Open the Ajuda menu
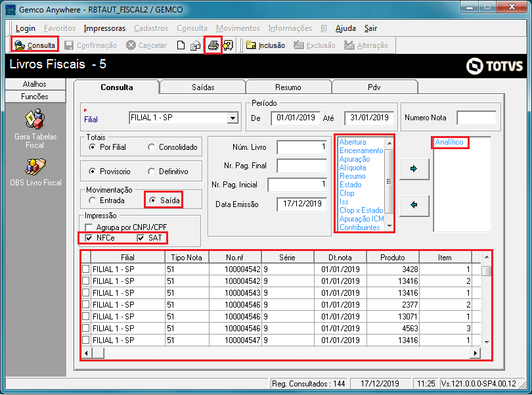Screen dimensions: 532x395 point(345,28)
